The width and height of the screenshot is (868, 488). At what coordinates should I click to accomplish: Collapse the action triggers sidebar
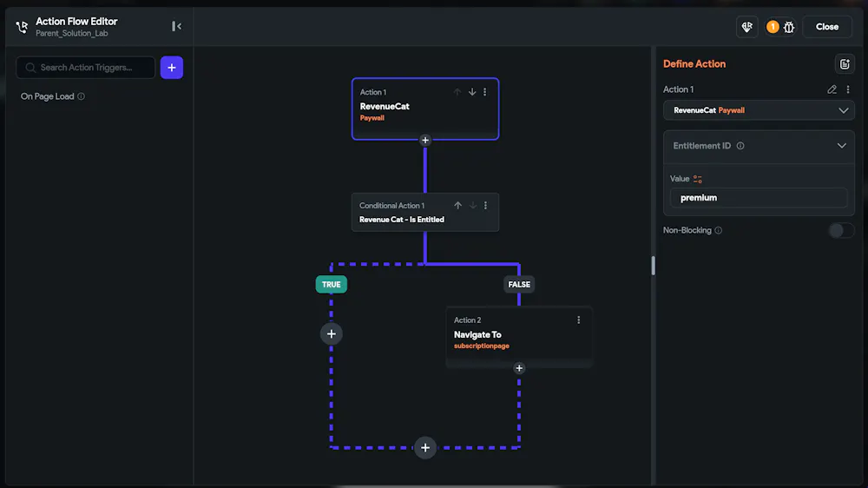tap(176, 27)
